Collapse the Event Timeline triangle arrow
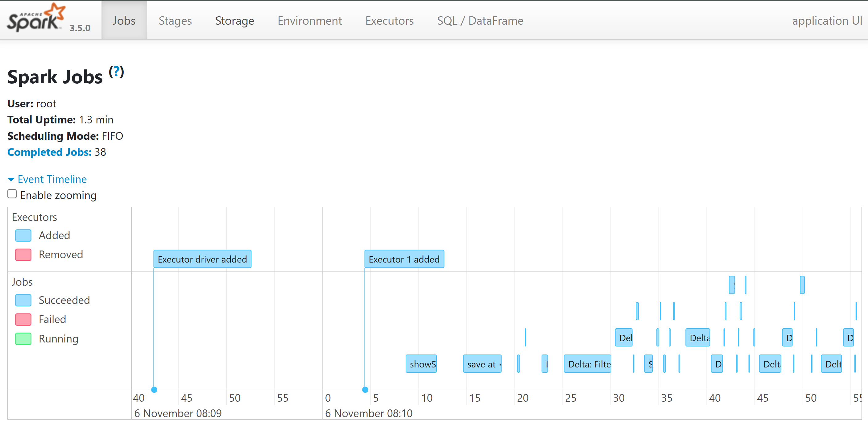Screen dimensions: 868x427 [11, 179]
